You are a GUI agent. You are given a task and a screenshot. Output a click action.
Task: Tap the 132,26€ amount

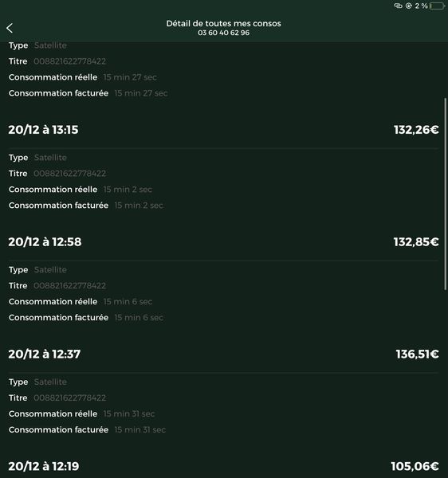coord(416,130)
